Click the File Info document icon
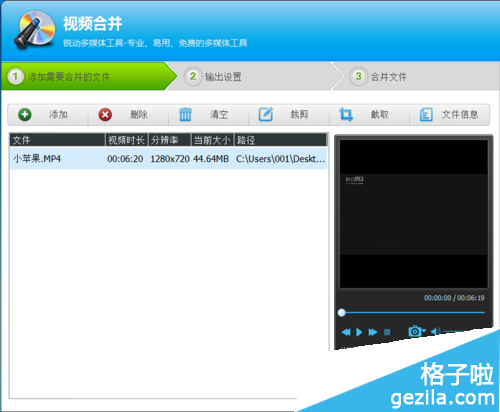This screenshot has height=412, width=500. click(426, 115)
